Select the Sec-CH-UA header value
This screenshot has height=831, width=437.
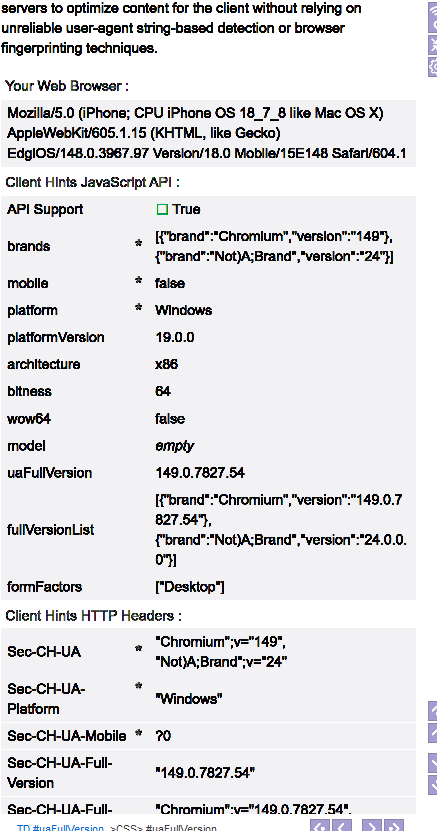pos(221,652)
